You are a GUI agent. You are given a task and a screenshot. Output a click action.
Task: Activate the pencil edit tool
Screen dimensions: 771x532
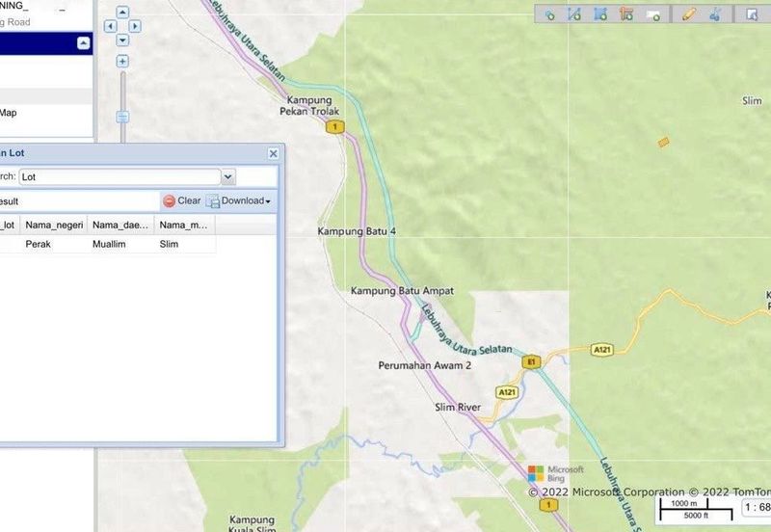(x=688, y=14)
